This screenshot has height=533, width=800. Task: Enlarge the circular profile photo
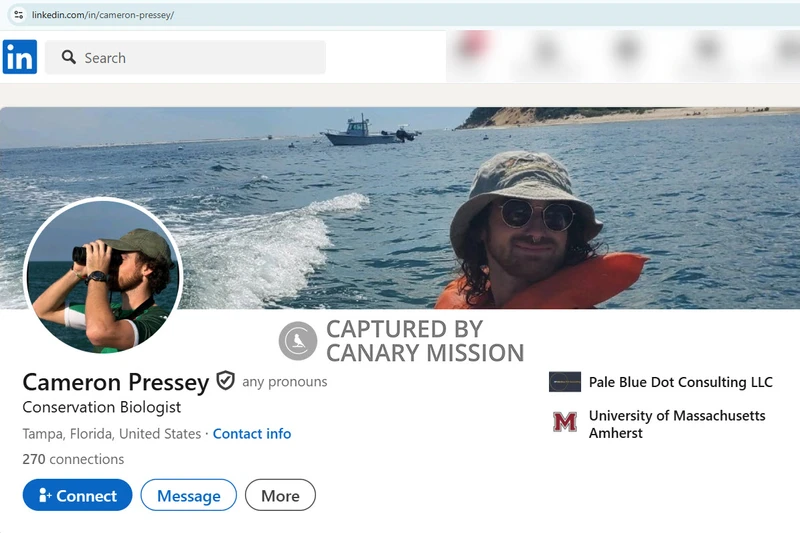(x=103, y=277)
